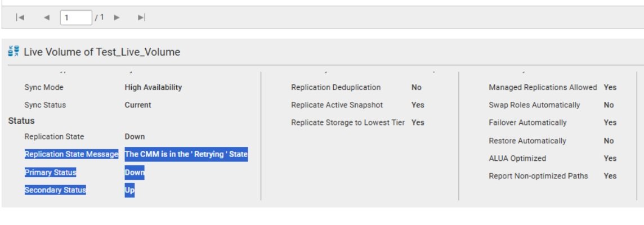Jump to the last page arrow
Image resolution: width=644 pixels, height=225 pixels.
click(141, 17)
